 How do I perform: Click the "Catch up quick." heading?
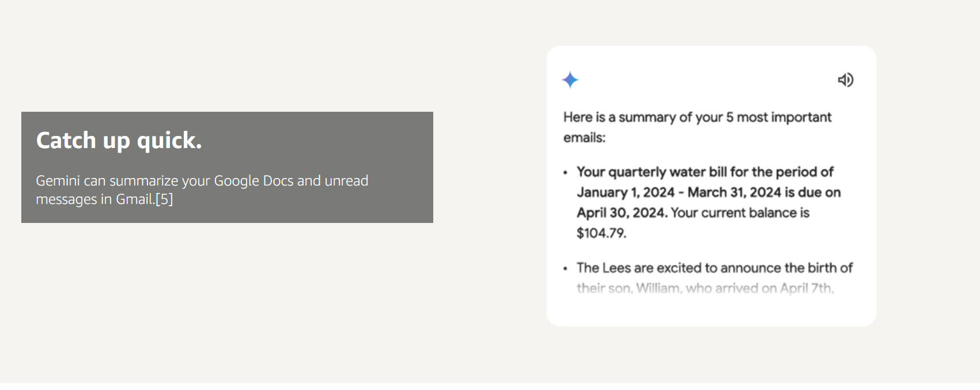tap(119, 141)
